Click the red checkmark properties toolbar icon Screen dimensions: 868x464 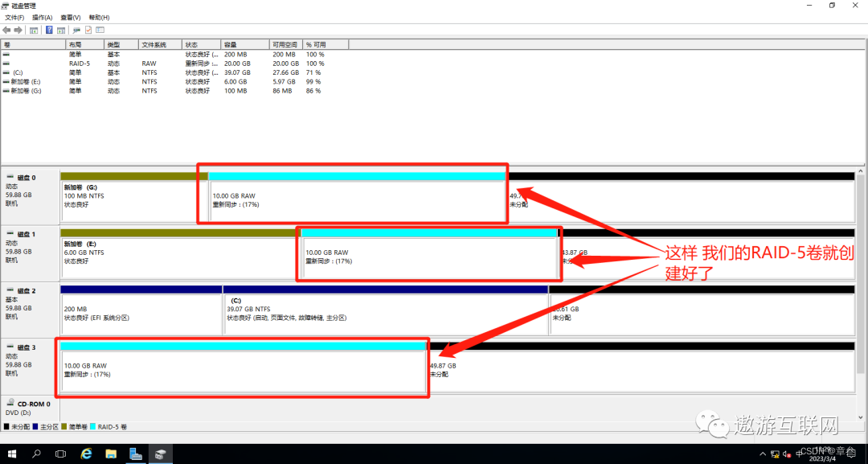[x=88, y=31]
